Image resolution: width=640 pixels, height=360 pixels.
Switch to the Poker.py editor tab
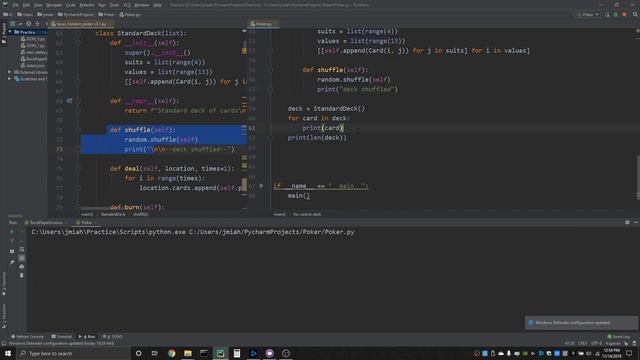(264, 24)
